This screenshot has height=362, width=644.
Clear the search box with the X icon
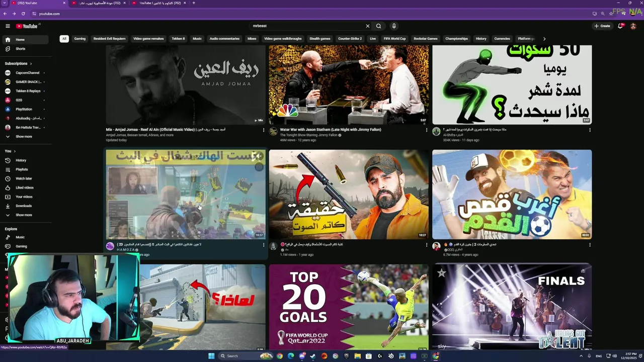click(x=367, y=26)
